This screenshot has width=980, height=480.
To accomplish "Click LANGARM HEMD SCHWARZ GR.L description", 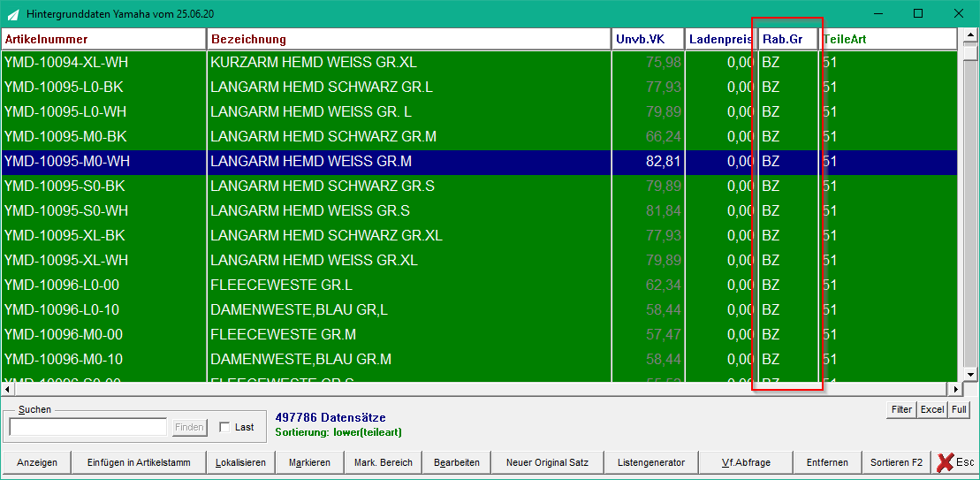I will click(x=322, y=88).
